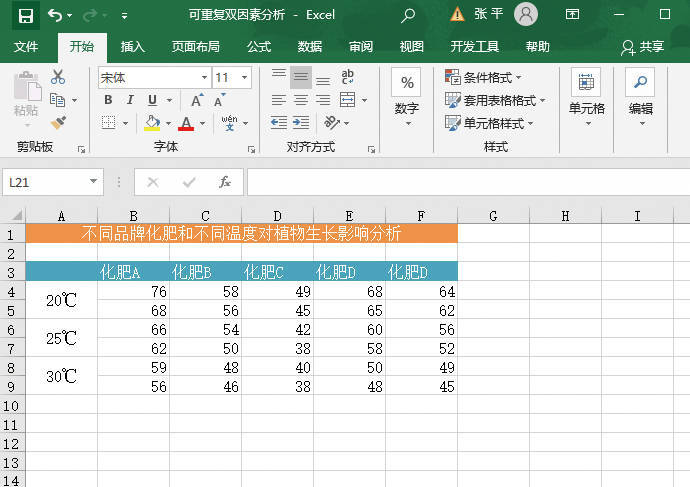Click the Increase Font Size icon
Viewport: 690px width, 487px height.
pos(197,100)
